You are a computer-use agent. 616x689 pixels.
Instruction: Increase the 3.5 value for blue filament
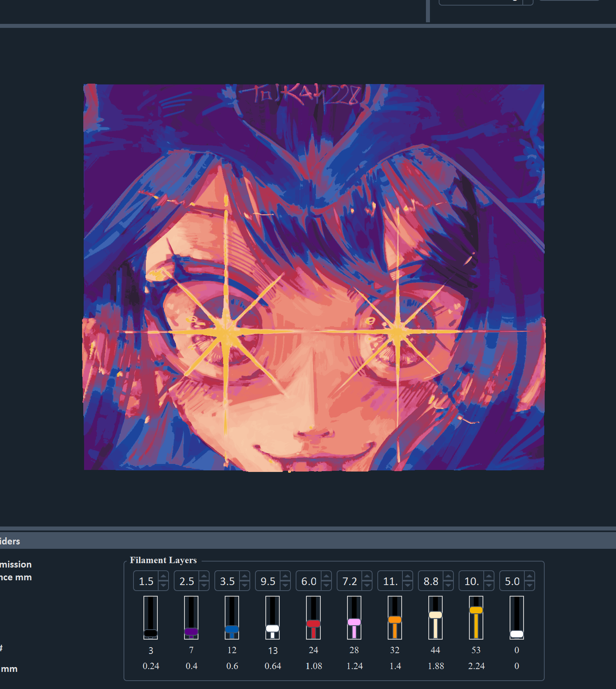click(245, 576)
